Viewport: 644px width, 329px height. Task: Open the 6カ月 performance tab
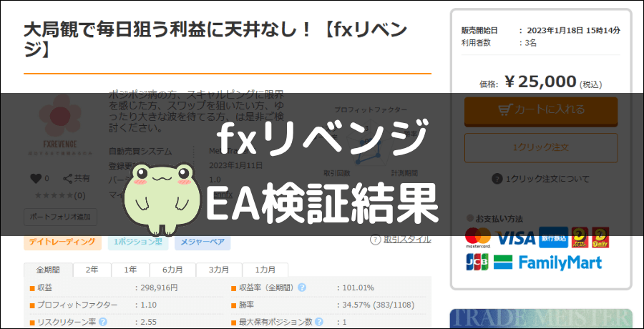point(172,270)
